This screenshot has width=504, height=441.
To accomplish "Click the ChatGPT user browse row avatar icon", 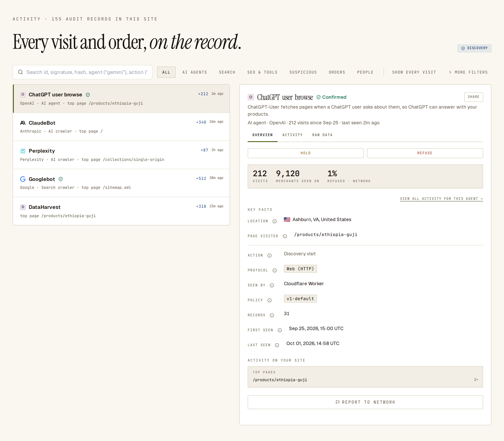I will pyautogui.click(x=23, y=94).
